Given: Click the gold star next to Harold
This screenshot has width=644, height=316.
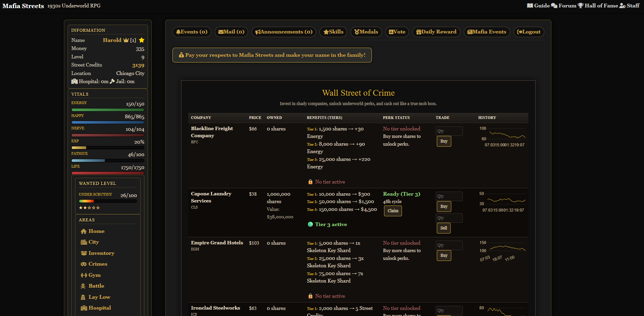Looking at the screenshot, I should click(x=142, y=40).
